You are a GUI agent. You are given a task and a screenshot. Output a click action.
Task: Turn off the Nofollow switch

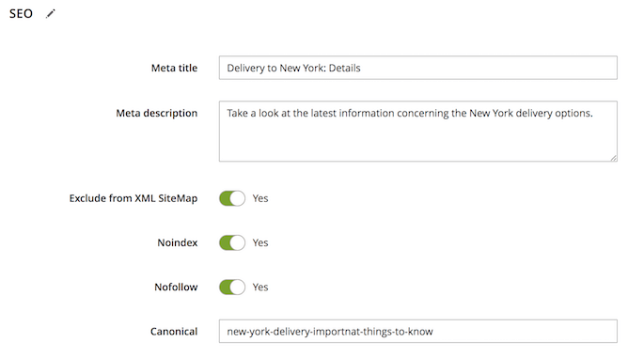[232, 287]
